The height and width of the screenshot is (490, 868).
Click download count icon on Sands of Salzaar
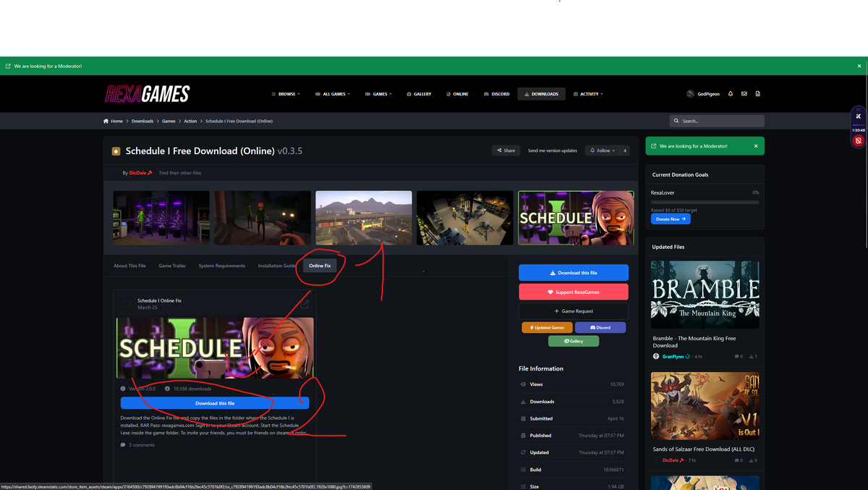tap(750, 460)
